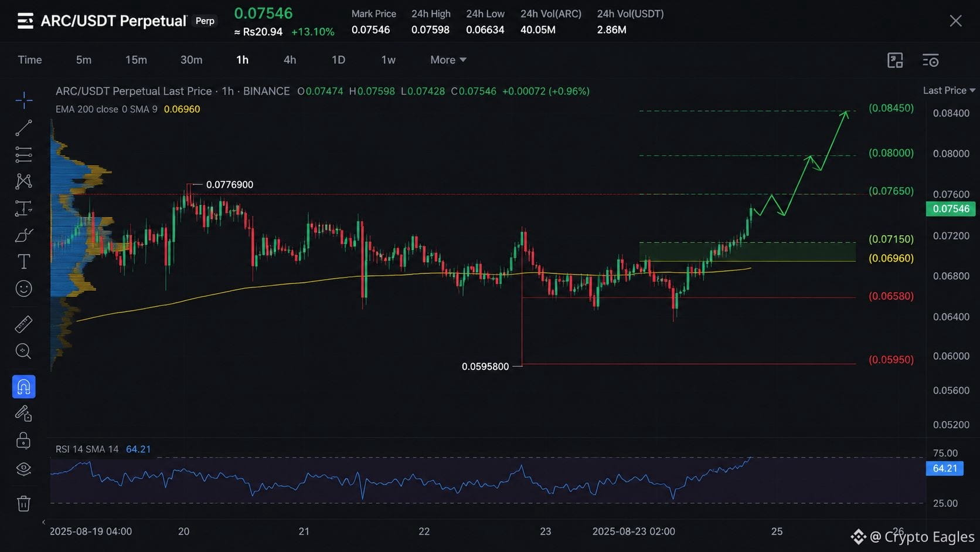Activate the zoom in tool
980x552 pixels.
tap(23, 351)
